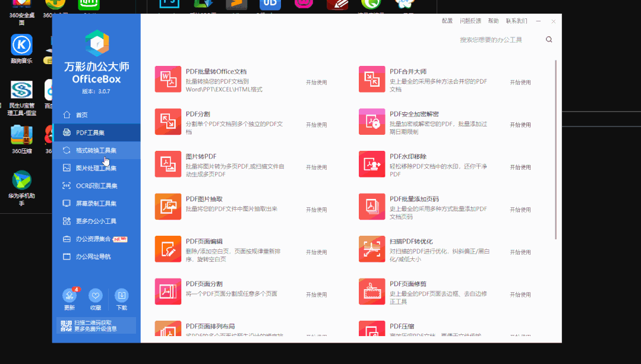The width and height of the screenshot is (641, 364).
Task: Click the 扫描二维码获取 upgrade info banner
Action: click(x=96, y=325)
